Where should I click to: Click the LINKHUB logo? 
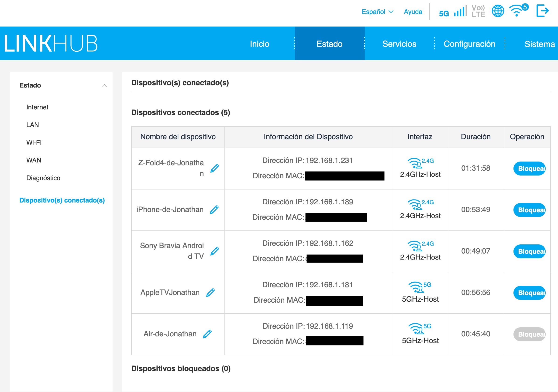pos(51,44)
